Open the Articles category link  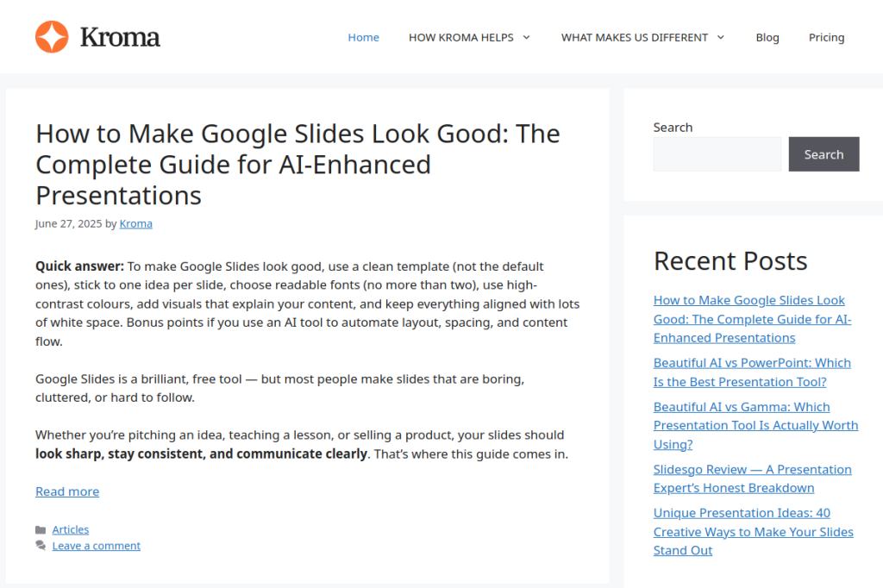click(x=71, y=529)
